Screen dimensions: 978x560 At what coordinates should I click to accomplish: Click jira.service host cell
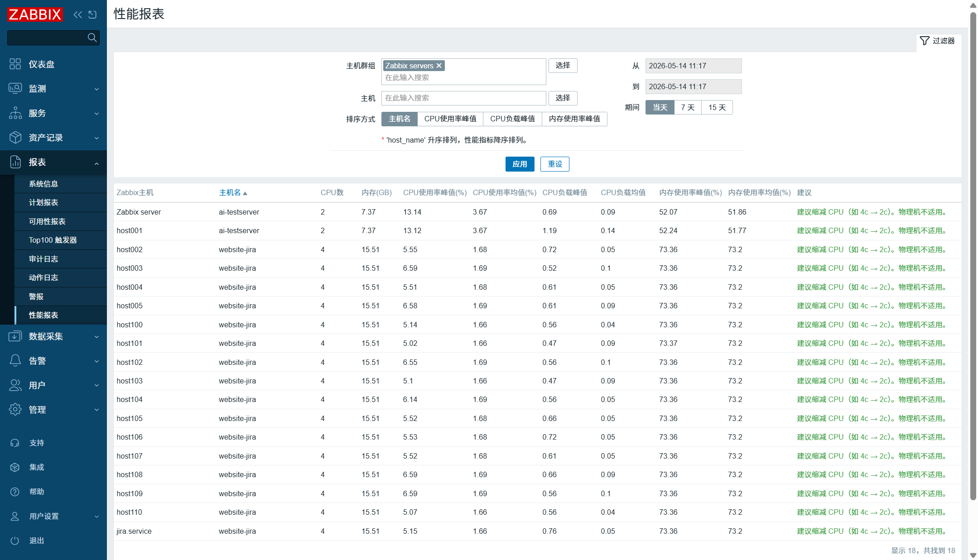[x=134, y=531]
